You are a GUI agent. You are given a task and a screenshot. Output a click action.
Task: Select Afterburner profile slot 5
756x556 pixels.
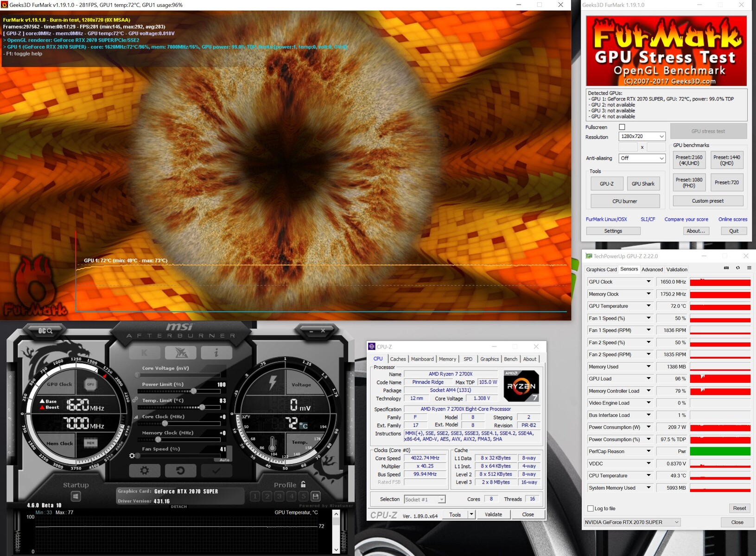(x=303, y=496)
